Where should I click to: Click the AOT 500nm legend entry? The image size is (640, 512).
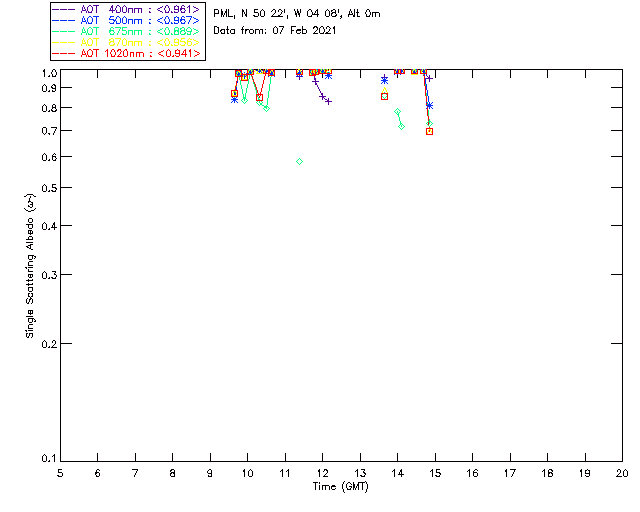click(x=126, y=20)
